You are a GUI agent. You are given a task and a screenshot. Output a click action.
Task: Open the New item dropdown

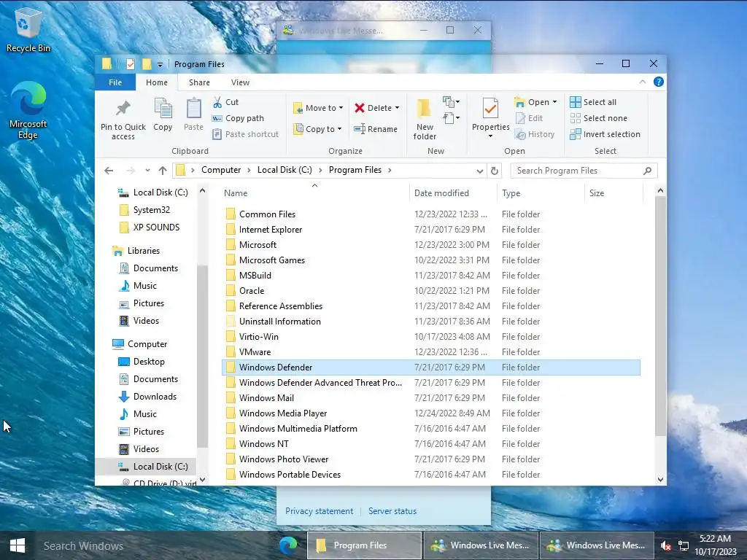point(451,102)
